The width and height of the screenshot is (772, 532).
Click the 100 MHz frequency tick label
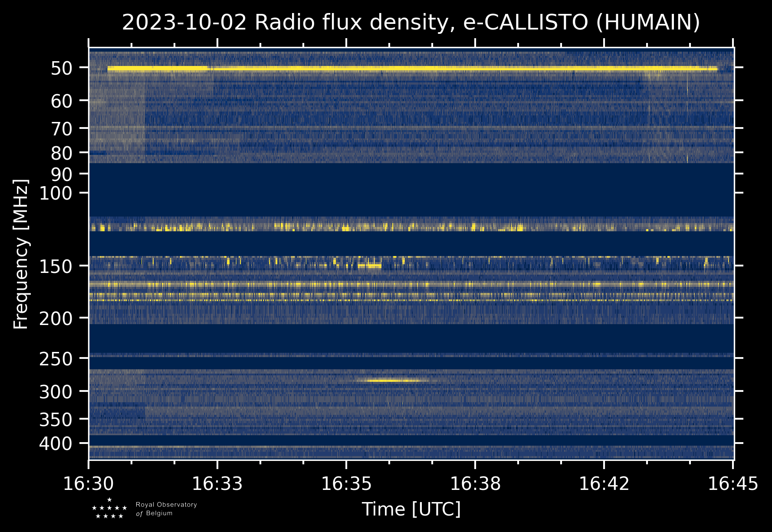(x=56, y=194)
